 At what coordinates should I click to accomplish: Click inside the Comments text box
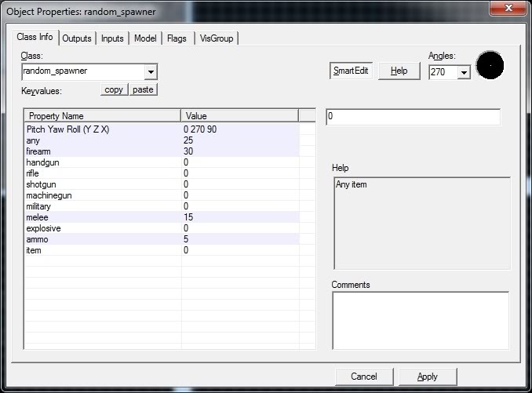coord(420,320)
